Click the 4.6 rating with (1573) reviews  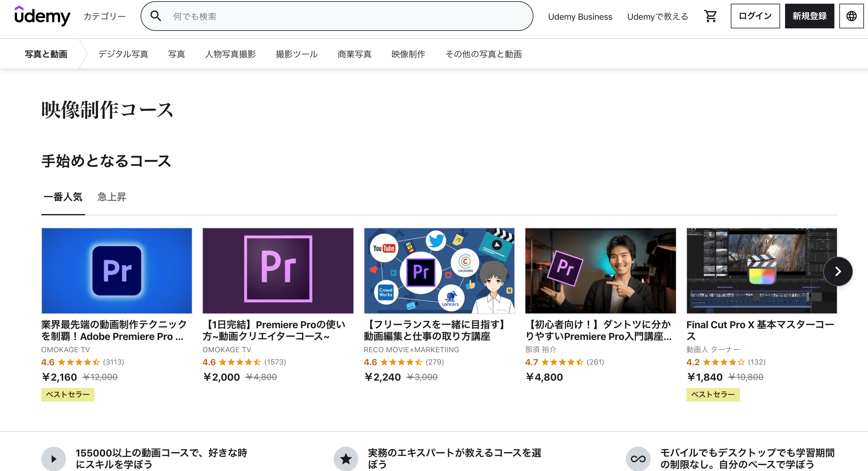(x=244, y=362)
